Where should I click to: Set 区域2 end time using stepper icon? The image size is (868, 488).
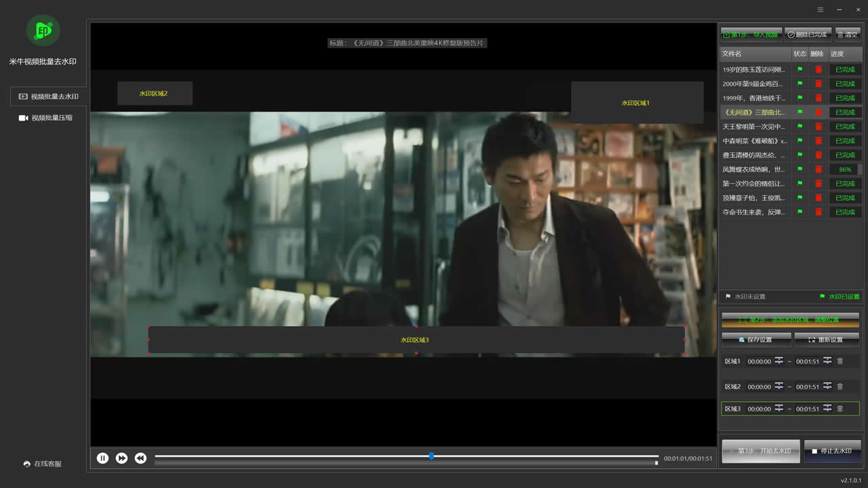(x=827, y=386)
